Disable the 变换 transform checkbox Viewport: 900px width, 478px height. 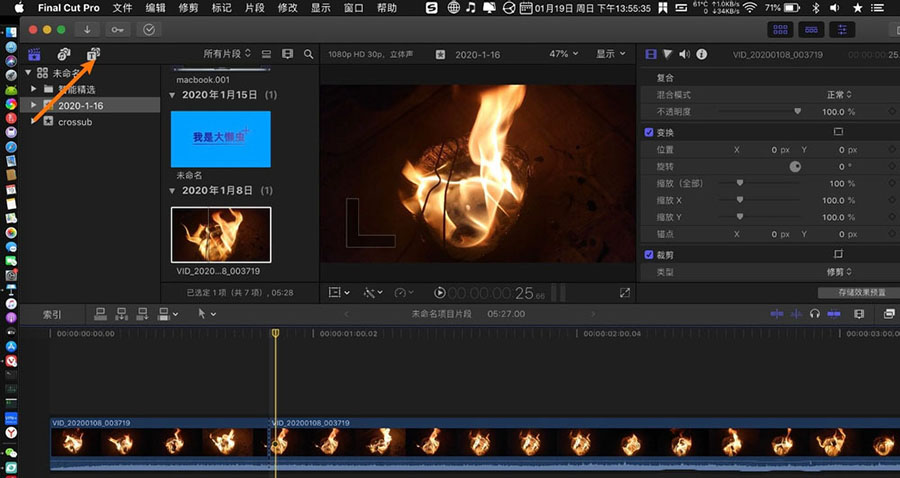pyautogui.click(x=649, y=132)
